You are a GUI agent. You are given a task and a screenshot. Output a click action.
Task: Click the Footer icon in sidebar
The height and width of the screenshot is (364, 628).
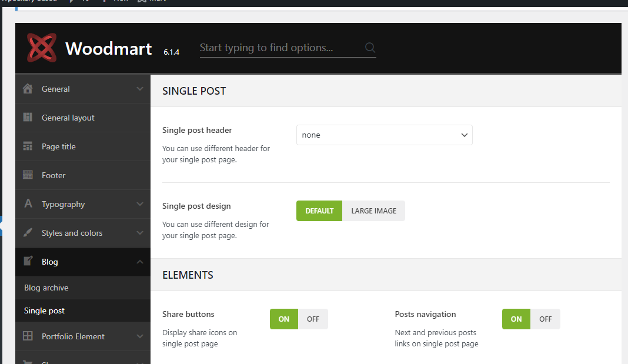coord(28,175)
